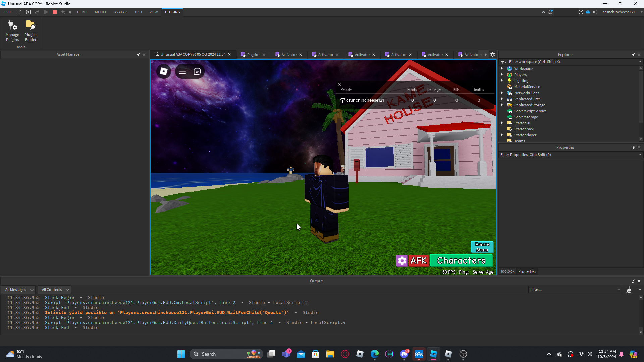Stop the running playtest

tap(55, 12)
